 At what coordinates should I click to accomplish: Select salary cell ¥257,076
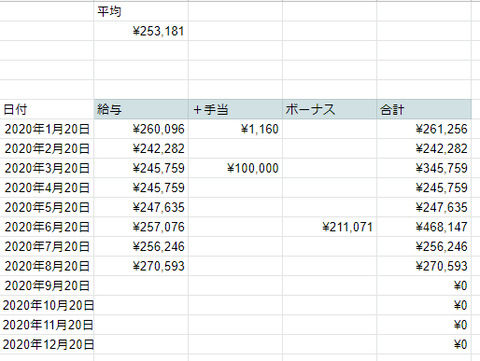click(x=141, y=227)
